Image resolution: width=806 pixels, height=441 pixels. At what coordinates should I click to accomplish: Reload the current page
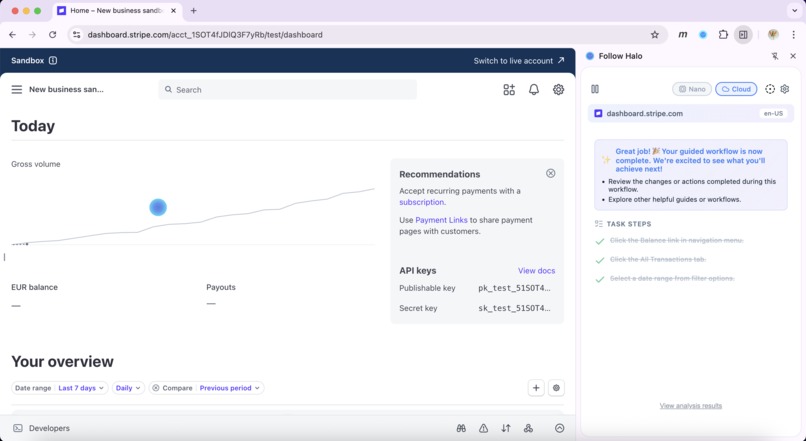click(x=52, y=35)
